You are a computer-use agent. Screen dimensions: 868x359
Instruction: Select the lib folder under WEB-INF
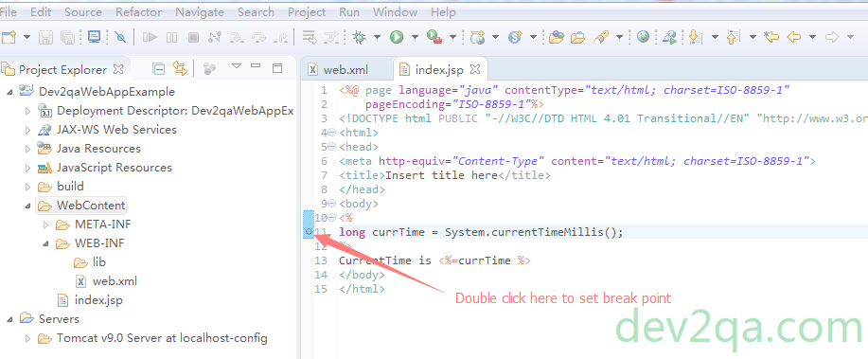tap(99, 262)
